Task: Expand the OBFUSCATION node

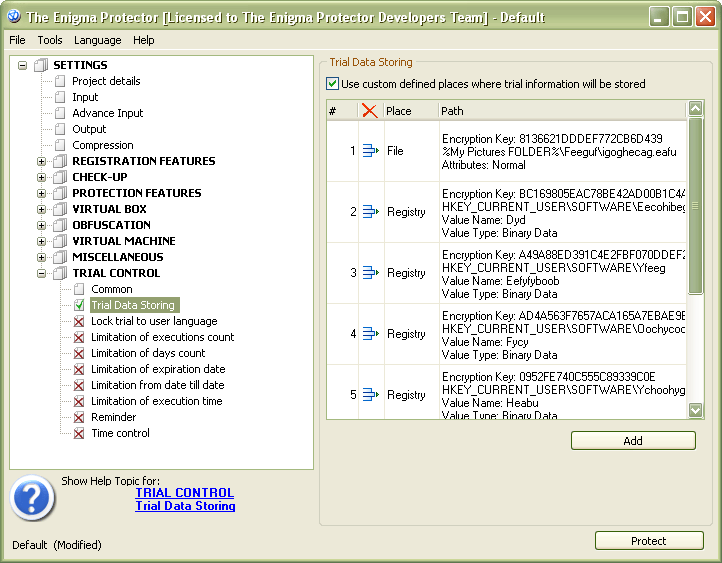Action: (x=41, y=226)
